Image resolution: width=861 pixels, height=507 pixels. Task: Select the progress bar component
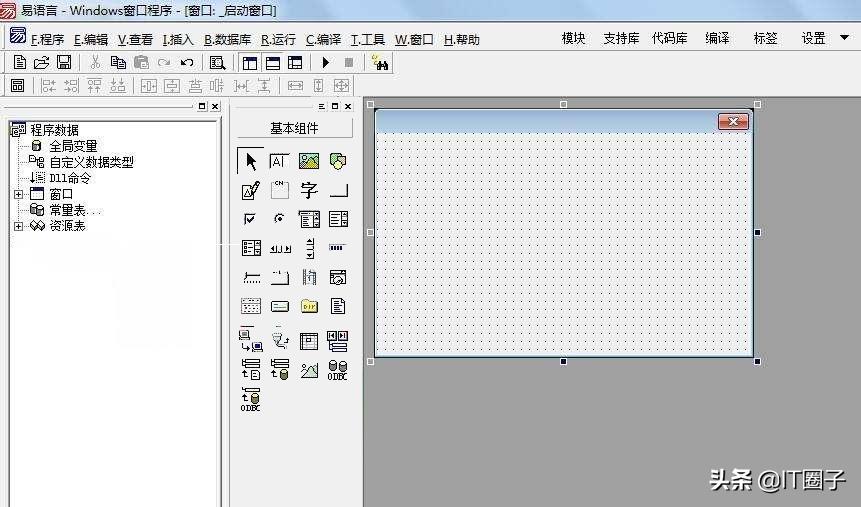[x=337, y=248]
